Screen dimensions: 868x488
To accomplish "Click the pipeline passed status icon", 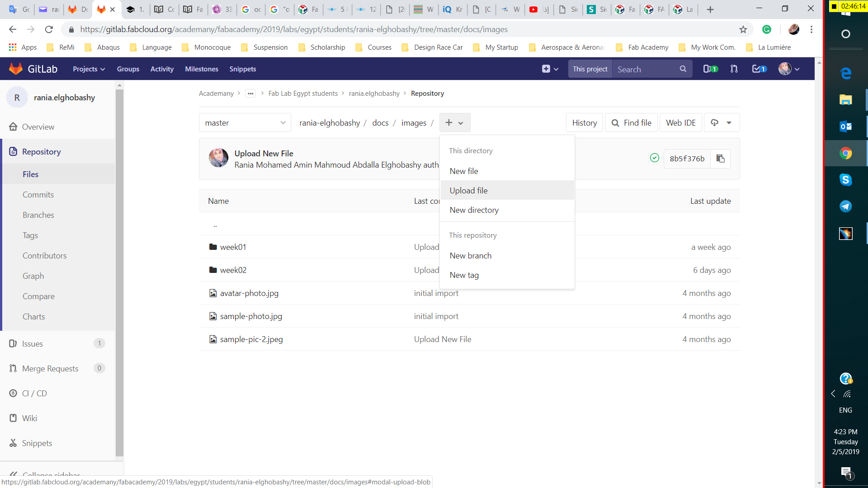I will coord(654,158).
